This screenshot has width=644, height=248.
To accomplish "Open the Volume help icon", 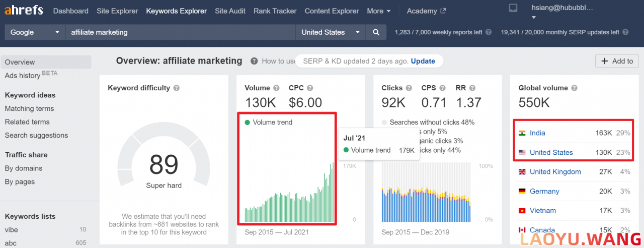I will [277, 88].
